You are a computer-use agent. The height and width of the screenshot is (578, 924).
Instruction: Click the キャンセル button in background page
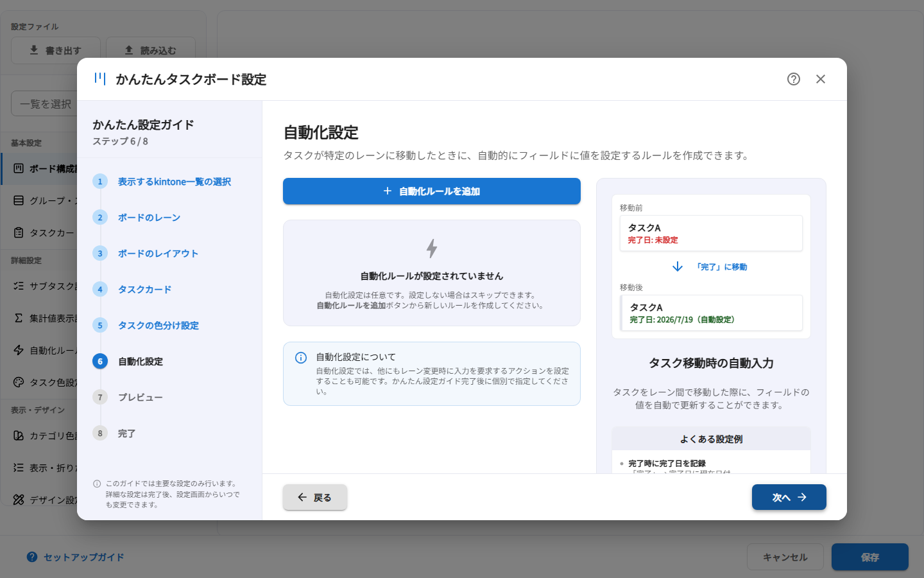click(x=785, y=557)
